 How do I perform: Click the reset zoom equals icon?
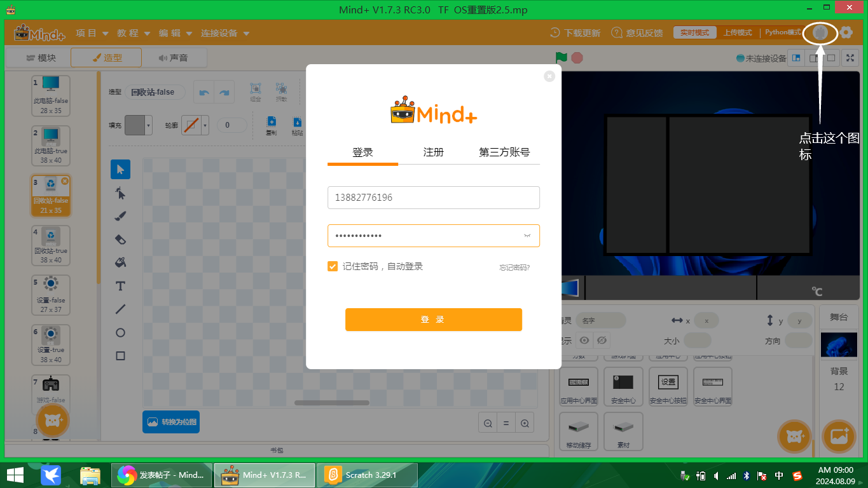pyautogui.click(x=506, y=423)
